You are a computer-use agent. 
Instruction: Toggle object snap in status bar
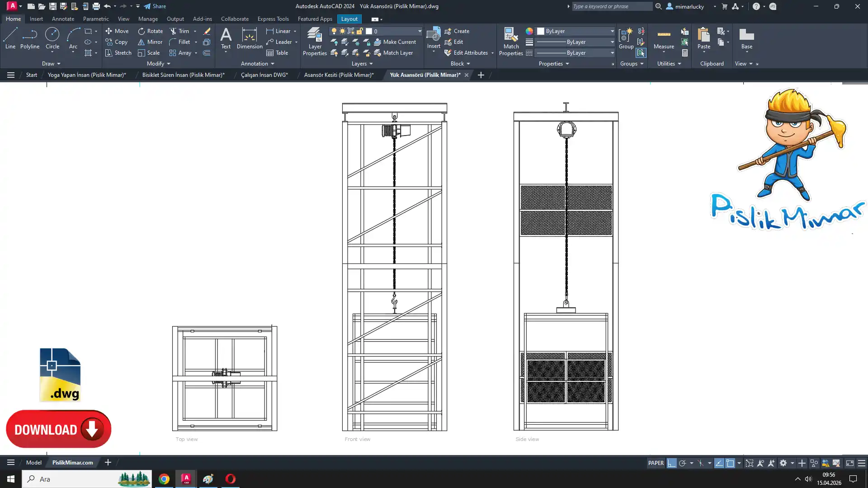click(730, 463)
